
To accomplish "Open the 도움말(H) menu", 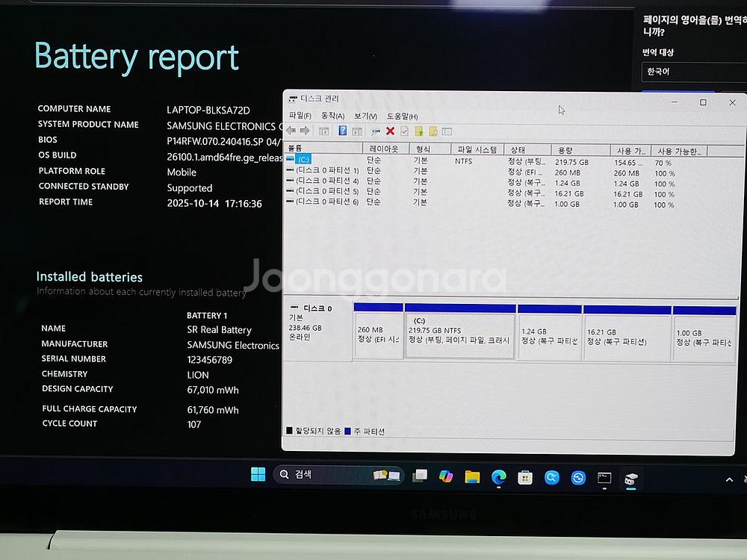I will coord(402,116).
